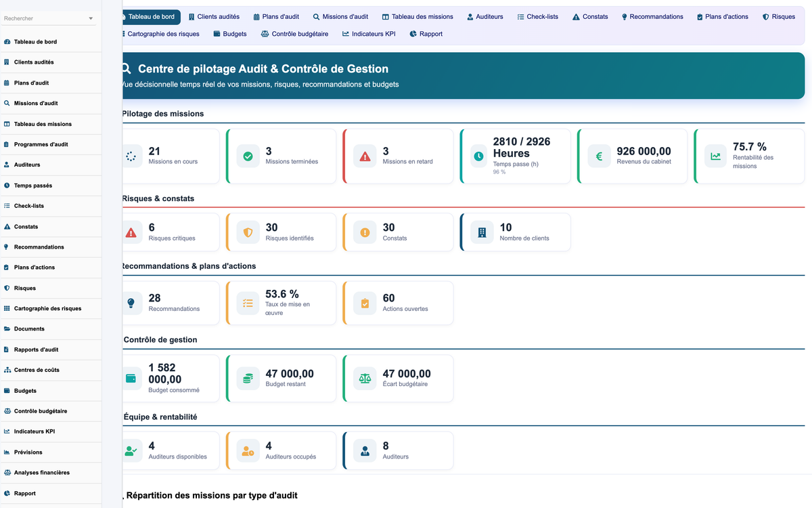The height and width of the screenshot is (508, 812).
Task: Open the Indicateurs KPI top tab
Action: pos(369,34)
